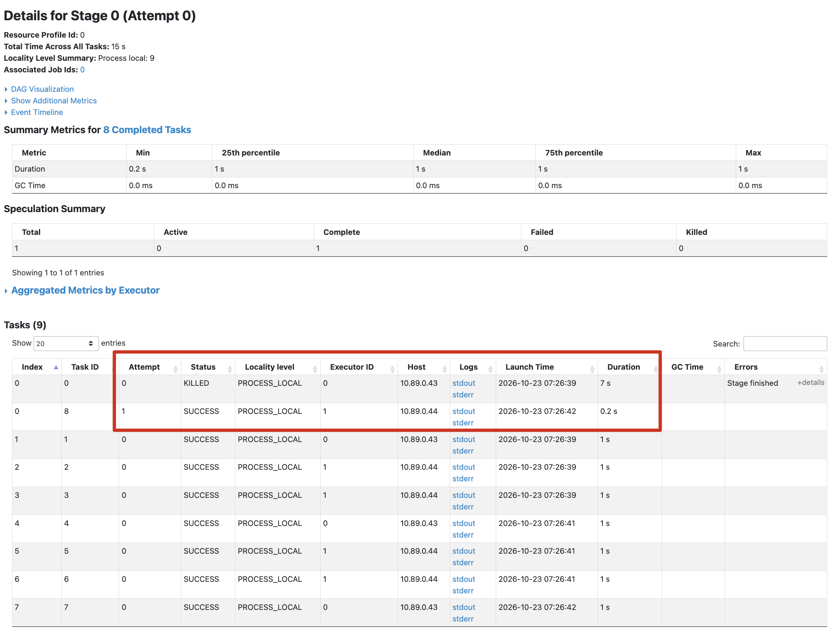Click the tasks Search input field

(785, 344)
